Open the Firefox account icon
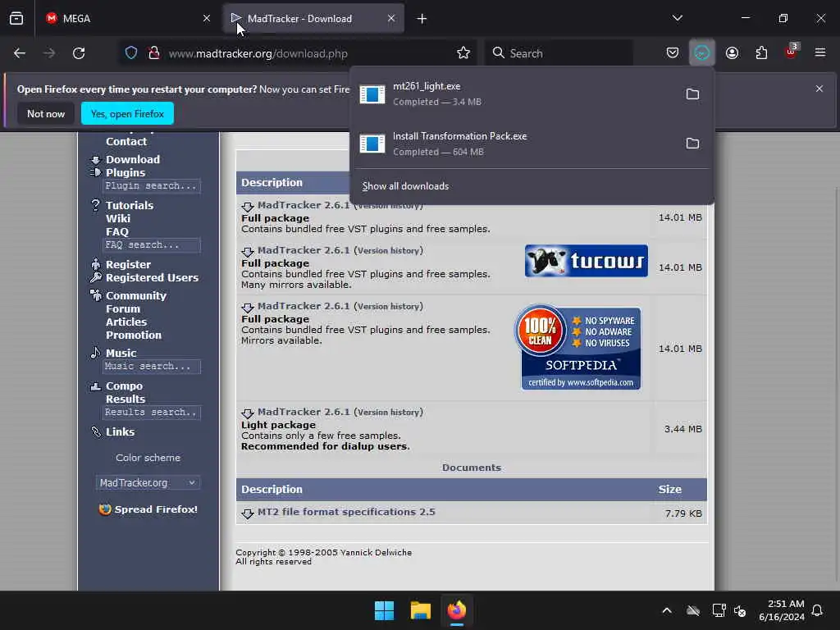840x630 pixels. [x=732, y=53]
